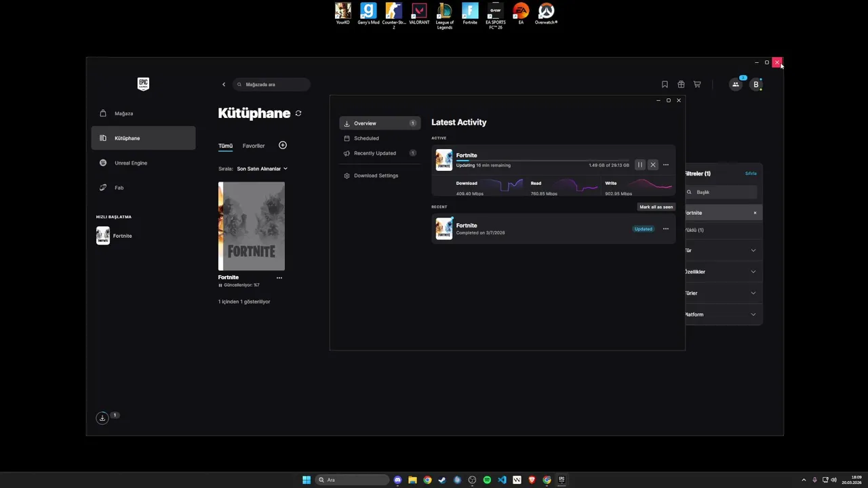The image size is (868, 488).
Task: Open Discord from the taskbar
Action: [x=397, y=480]
